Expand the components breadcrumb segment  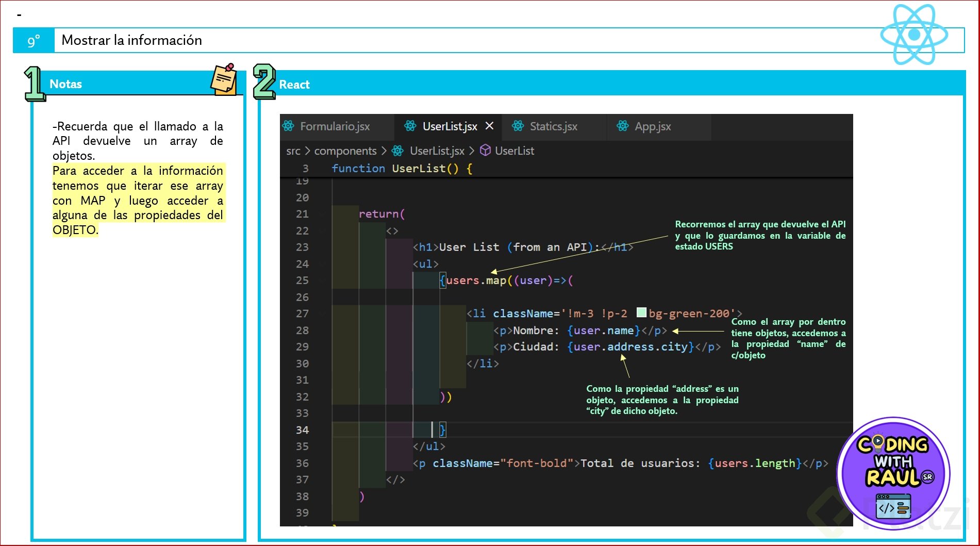[x=345, y=151]
